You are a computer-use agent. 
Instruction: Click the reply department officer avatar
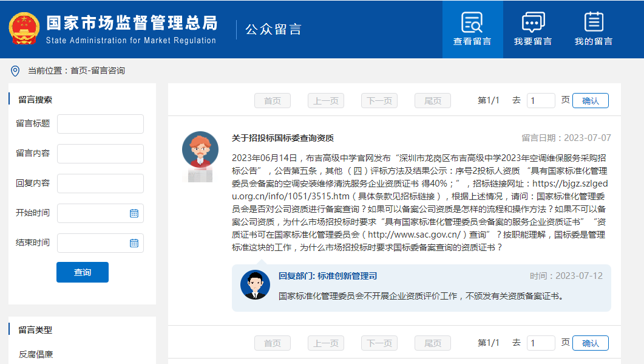pos(255,284)
